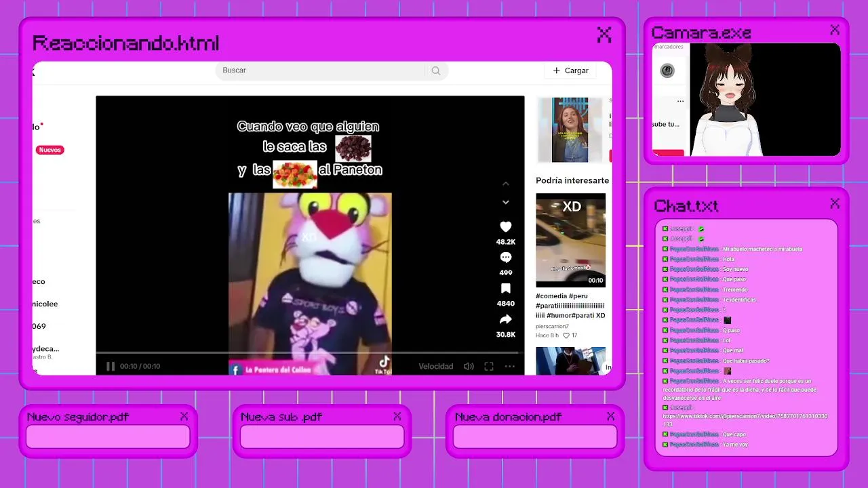The height and width of the screenshot is (488, 868).
Task: Open the recommended video thumbnail of the woman
Action: tap(570, 129)
